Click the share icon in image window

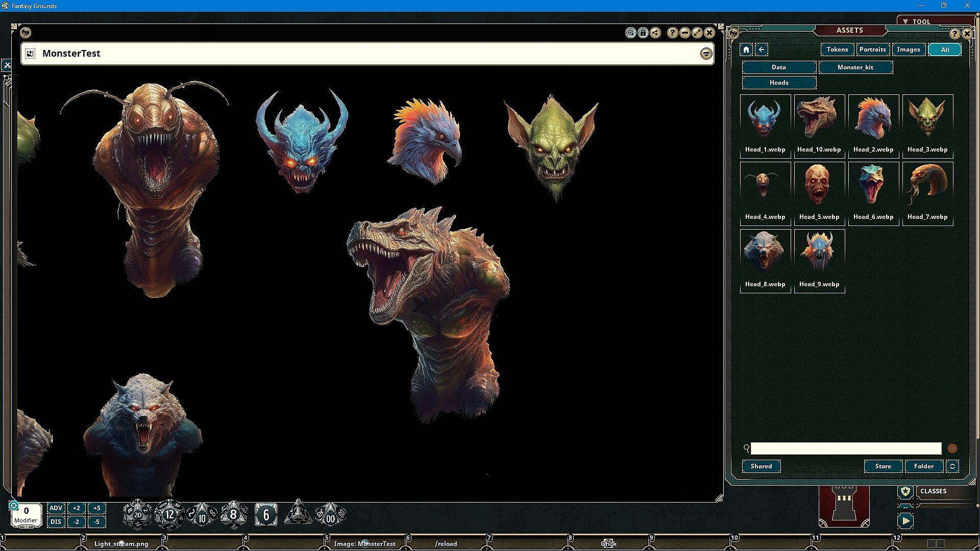coord(655,33)
